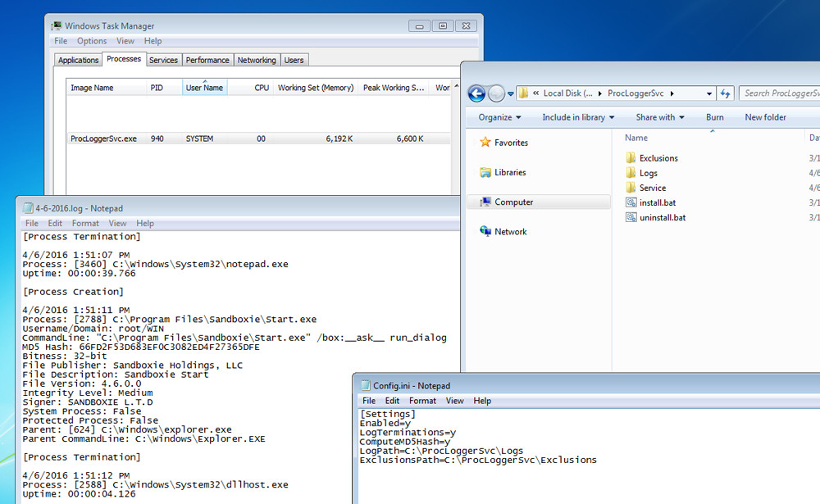820x504 pixels.
Task: Click the refresh icon beside Explorer address bar
Action: click(726, 93)
